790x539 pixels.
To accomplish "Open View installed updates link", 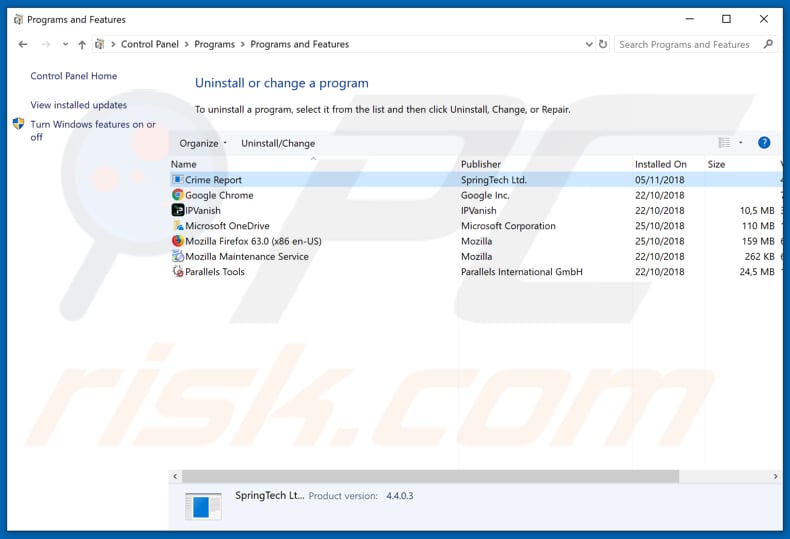I will coord(79,105).
